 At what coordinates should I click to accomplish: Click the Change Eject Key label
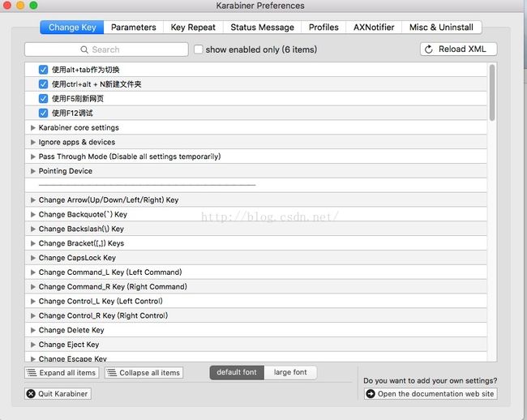[x=69, y=345]
